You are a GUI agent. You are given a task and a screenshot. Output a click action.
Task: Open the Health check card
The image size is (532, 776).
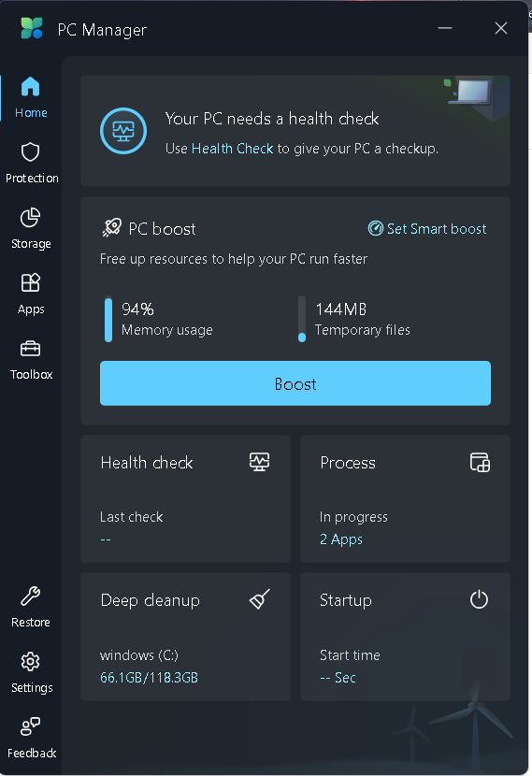185,499
